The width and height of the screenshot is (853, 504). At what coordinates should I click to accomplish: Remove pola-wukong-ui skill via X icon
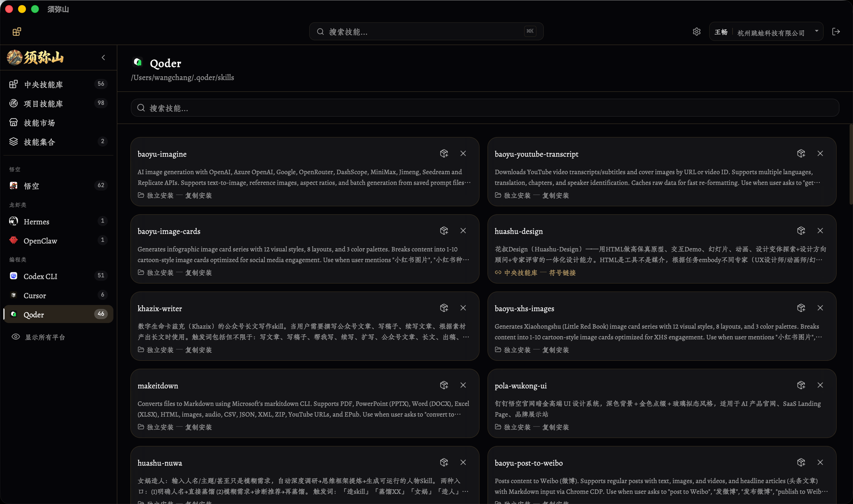[820, 385]
